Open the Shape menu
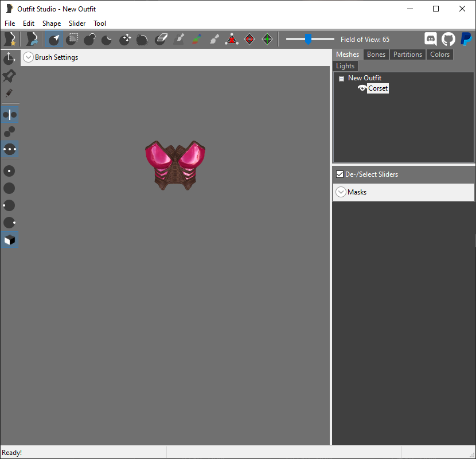Viewport: 476px width, 459px height. [52, 24]
